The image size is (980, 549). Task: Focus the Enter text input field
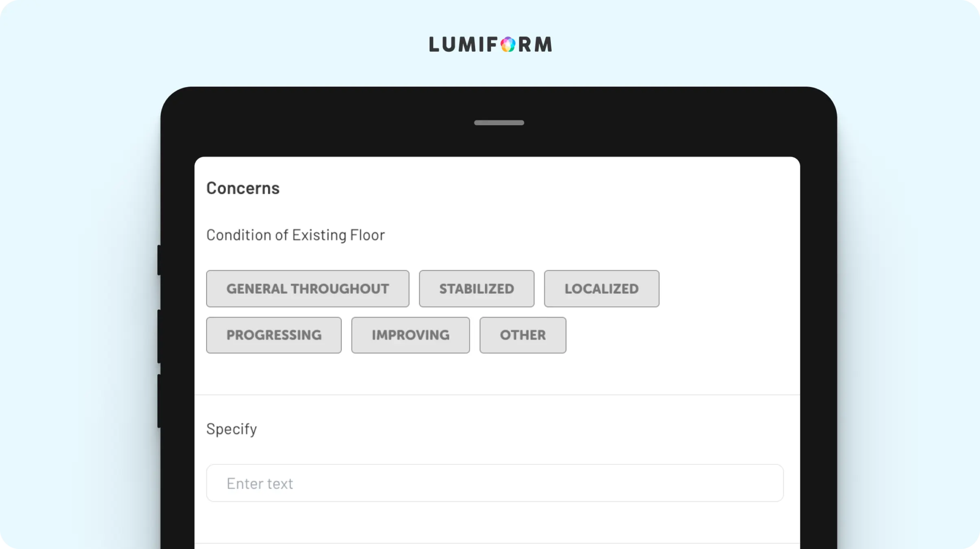495,483
